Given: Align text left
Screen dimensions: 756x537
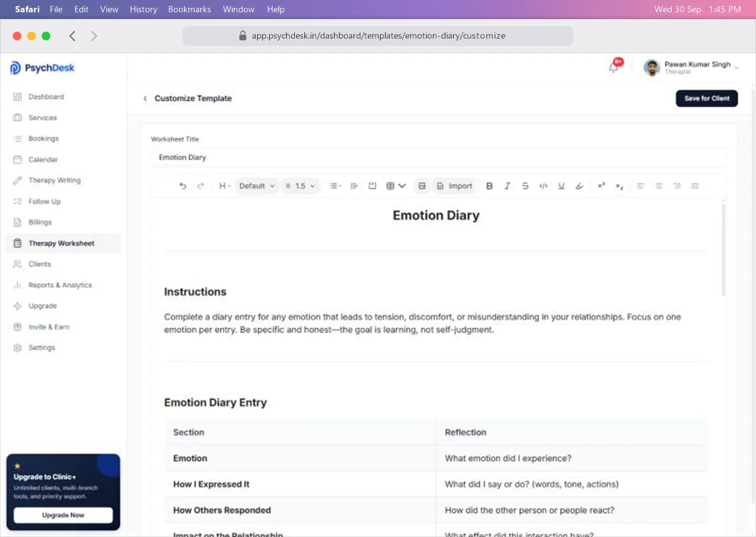Looking at the screenshot, I should pos(641,186).
